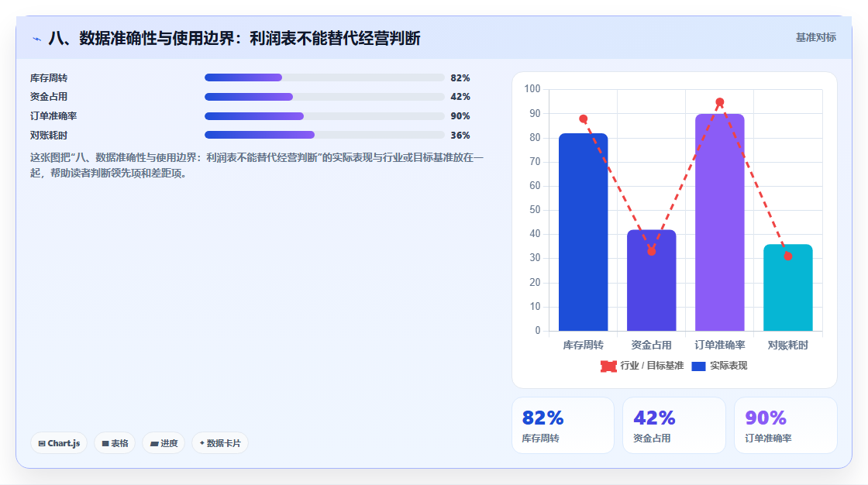Click the 资金占用 x-axis label under chart
The height and width of the screenshot is (485, 868).
(x=652, y=345)
